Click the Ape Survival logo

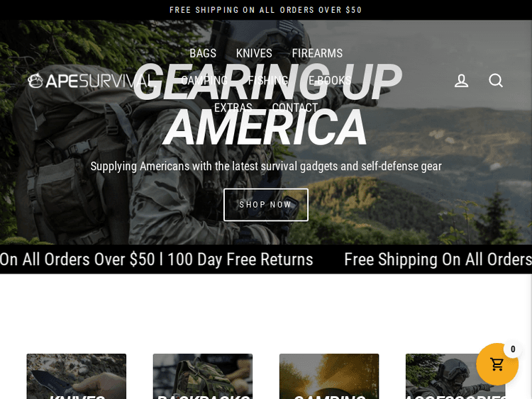pyautogui.click(x=89, y=81)
